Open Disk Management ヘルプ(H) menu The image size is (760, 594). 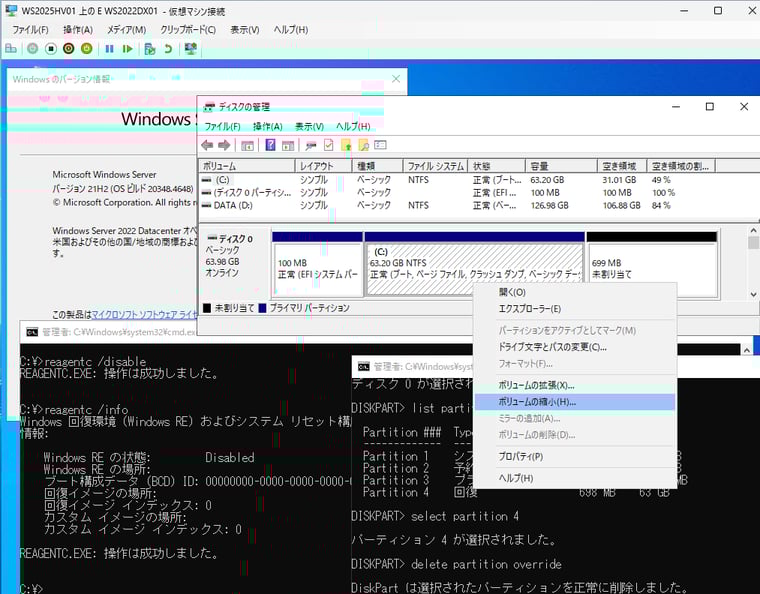[353, 126]
